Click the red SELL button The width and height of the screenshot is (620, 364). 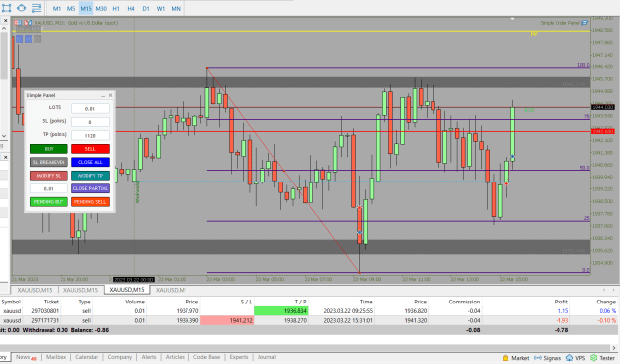pyautogui.click(x=90, y=149)
